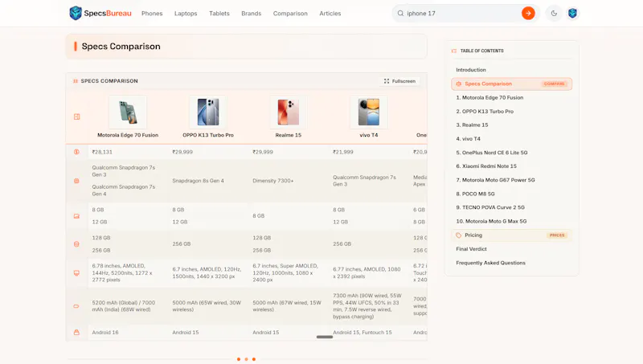
Task: Select the third pagination dot
Action: pos(254,359)
